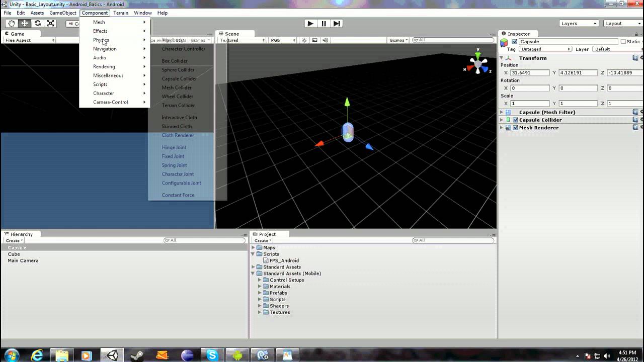Click the Project search field
644x362 pixels.
453,240
